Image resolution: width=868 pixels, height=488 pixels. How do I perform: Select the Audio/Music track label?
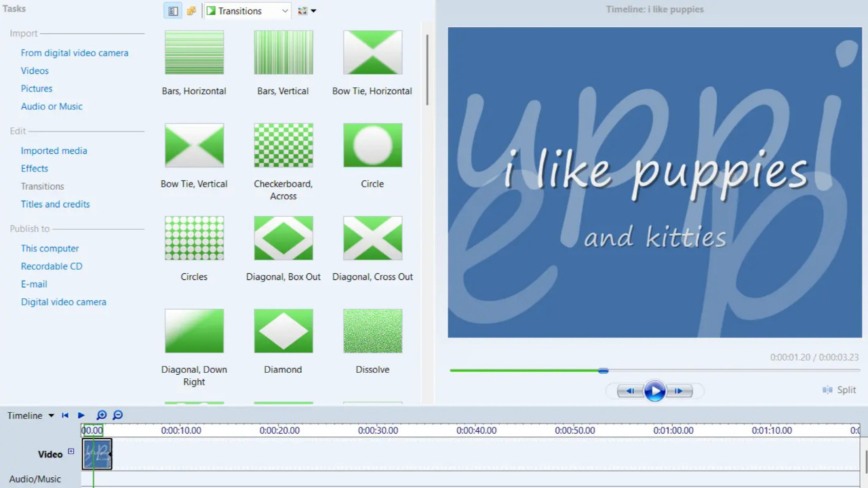coord(35,479)
